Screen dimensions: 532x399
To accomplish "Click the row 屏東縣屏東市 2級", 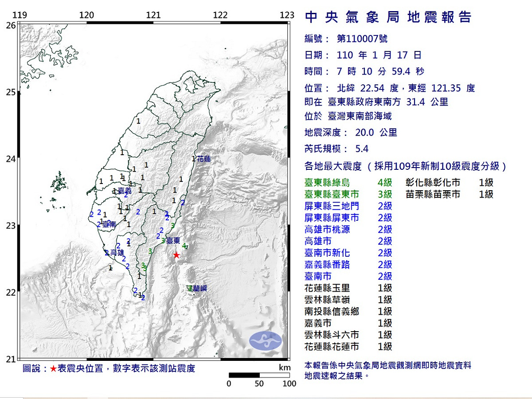I will 348,218.
